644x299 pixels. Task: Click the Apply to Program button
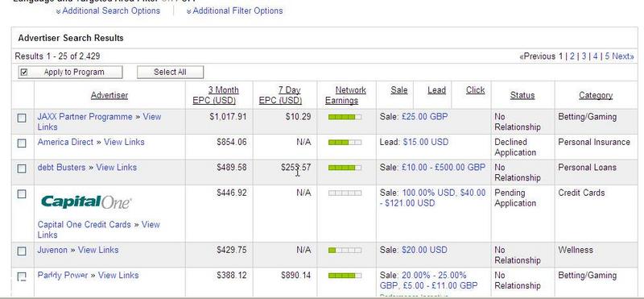point(70,72)
